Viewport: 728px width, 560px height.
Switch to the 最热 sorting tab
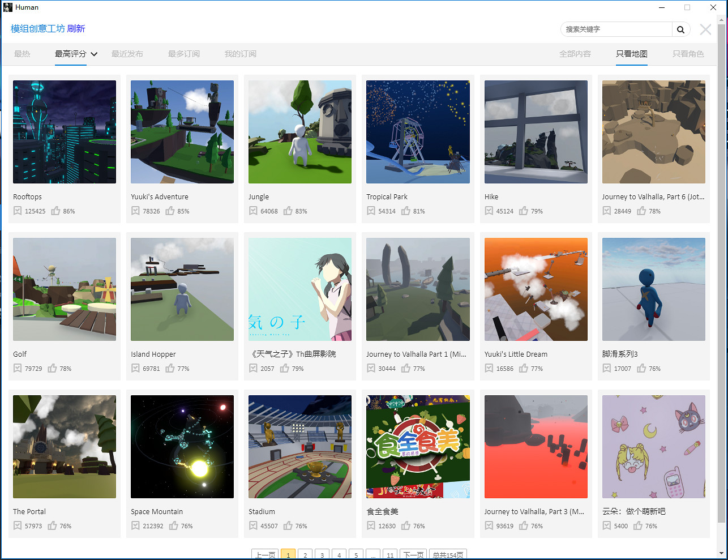[22, 54]
